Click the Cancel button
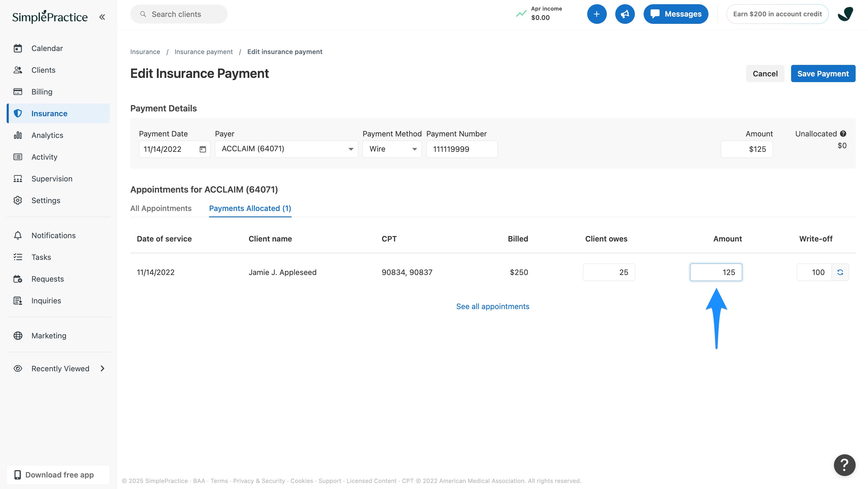The width and height of the screenshot is (868, 489). pyautogui.click(x=765, y=74)
